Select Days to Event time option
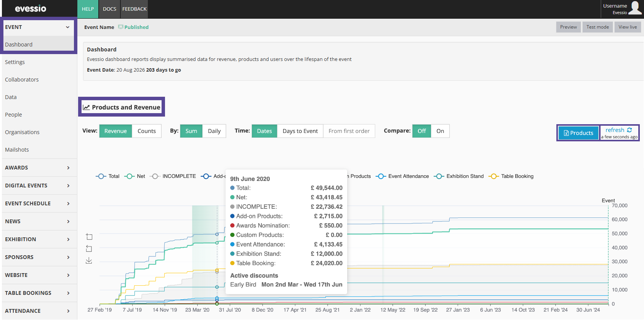Viewport: 644px width, 320px height. [x=300, y=131]
